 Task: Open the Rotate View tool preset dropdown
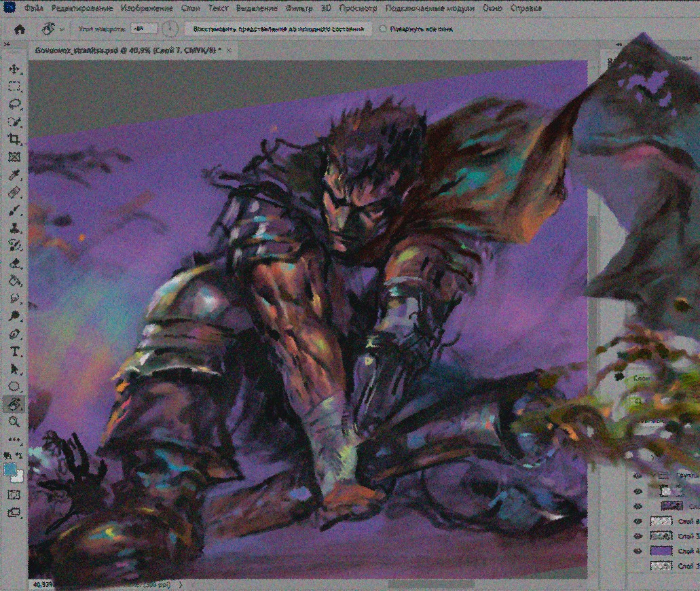(x=62, y=29)
